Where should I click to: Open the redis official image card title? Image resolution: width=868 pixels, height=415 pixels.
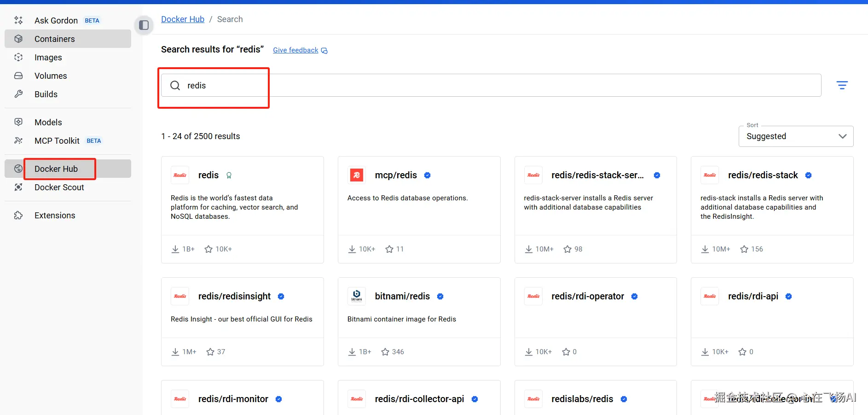(x=208, y=175)
